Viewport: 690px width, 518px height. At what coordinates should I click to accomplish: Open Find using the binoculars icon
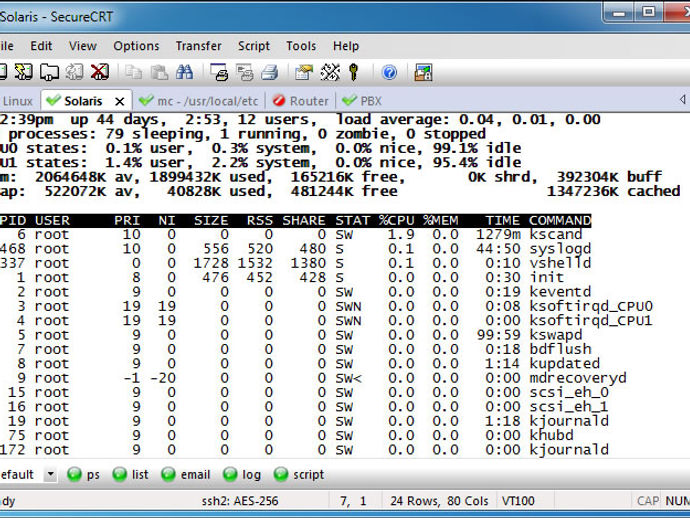(x=184, y=72)
